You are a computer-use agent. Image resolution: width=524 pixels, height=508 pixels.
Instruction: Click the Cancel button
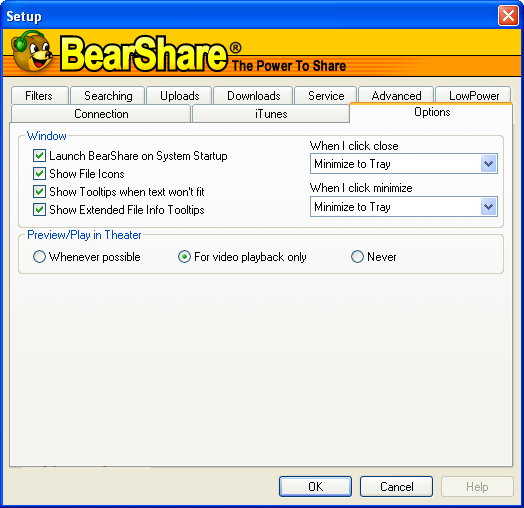pos(396,486)
